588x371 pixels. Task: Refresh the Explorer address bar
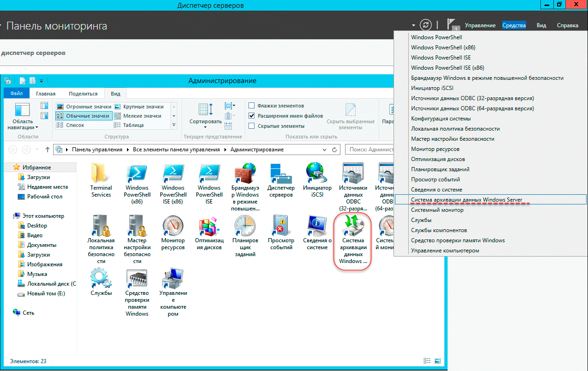coord(335,150)
